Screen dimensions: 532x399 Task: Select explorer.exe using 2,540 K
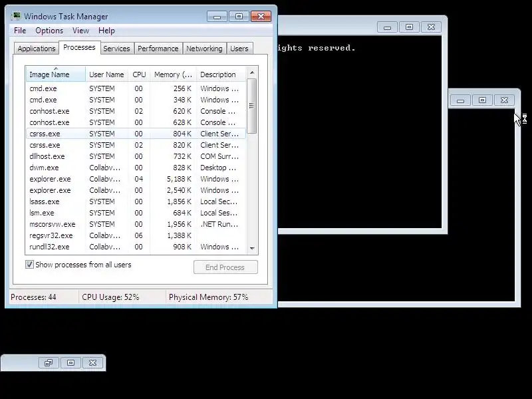click(136, 190)
